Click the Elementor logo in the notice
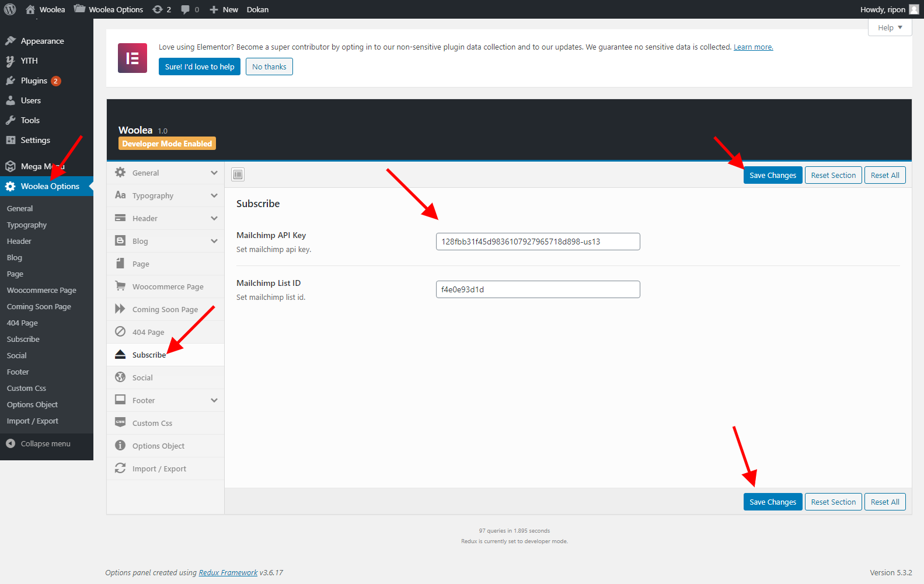Screen dimensions: 924x584 [x=133, y=58]
